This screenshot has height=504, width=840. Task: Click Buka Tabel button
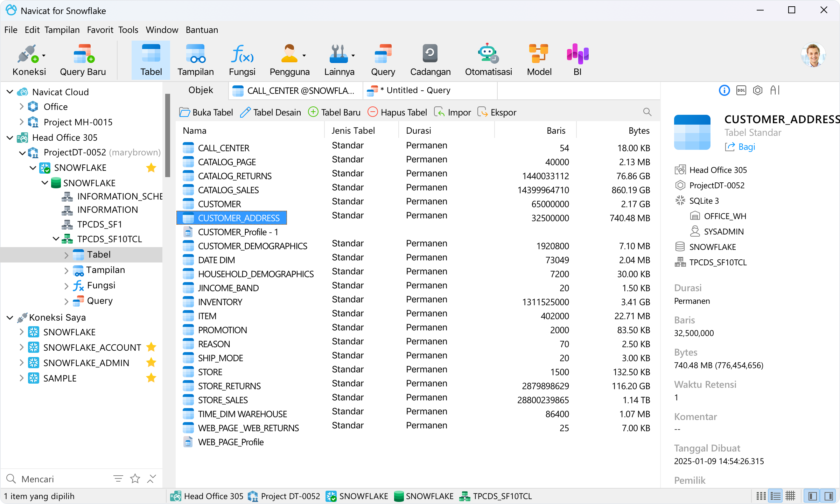point(206,112)
